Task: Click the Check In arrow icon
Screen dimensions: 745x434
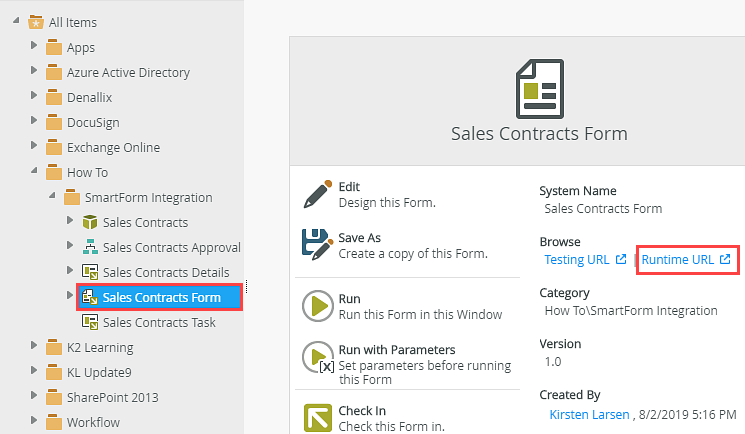Action: (317, 418)
